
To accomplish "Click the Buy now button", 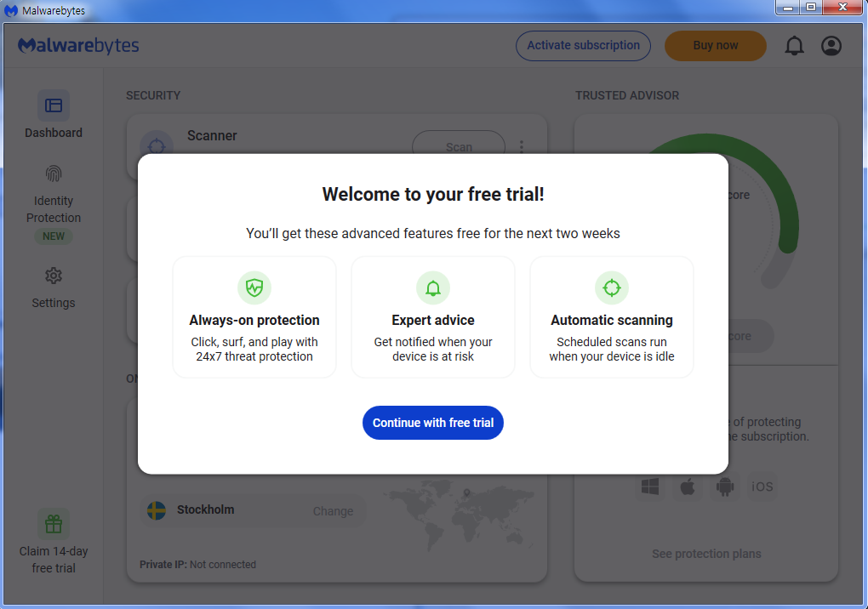I will (x=715, y=45).
